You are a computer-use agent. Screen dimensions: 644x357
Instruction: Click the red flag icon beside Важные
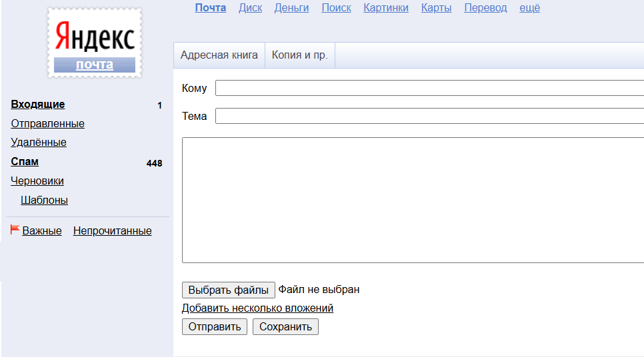coord(15,230)
